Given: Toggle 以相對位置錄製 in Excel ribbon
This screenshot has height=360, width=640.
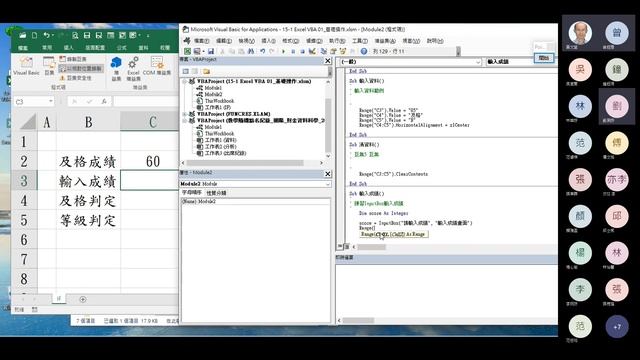Looking at the screenshot, I should click(x=80, y=69).
